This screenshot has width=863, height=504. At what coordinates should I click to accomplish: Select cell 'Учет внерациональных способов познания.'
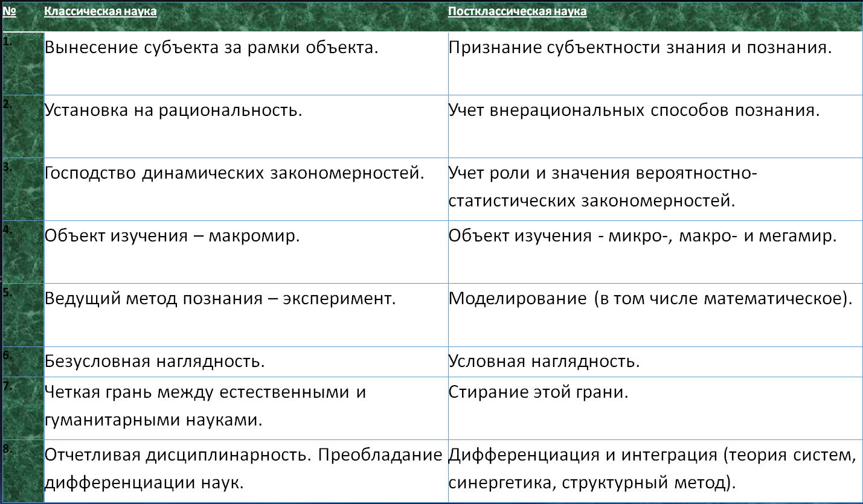655,126
